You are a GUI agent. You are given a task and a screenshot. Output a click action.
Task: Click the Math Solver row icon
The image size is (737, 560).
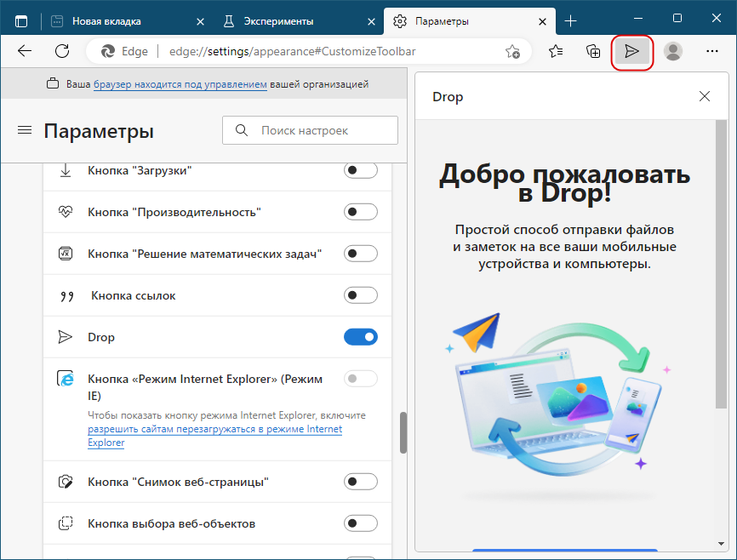[x=66, y=254]
